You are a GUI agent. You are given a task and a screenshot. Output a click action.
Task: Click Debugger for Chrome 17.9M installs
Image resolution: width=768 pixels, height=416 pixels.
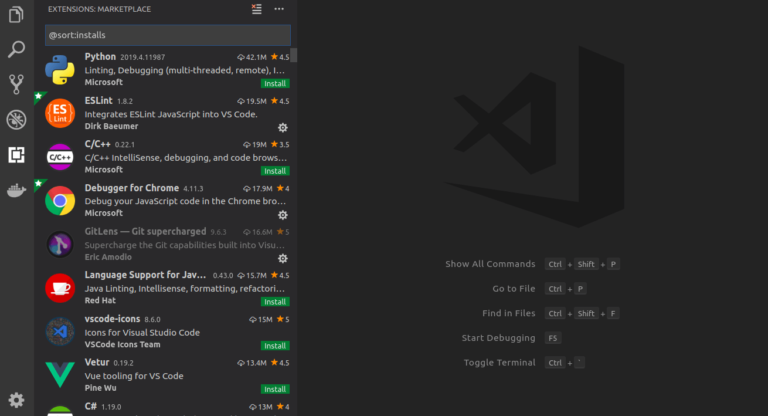[x=258, y=189]
